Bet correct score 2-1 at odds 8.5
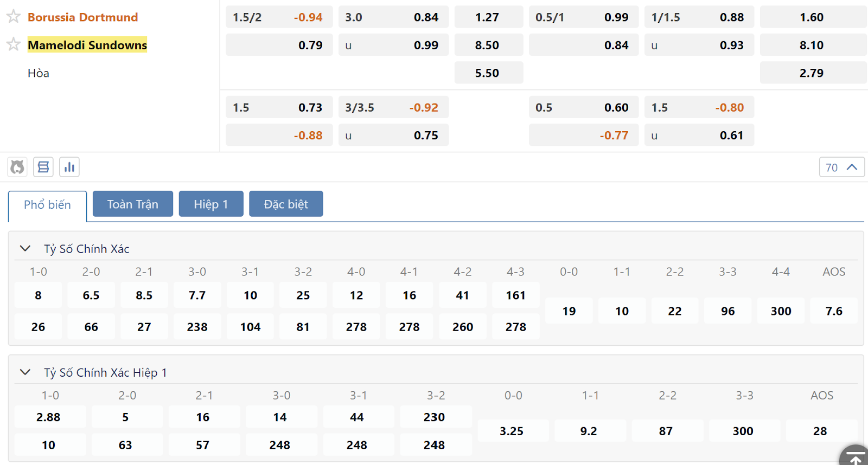 tap(144, 295)
